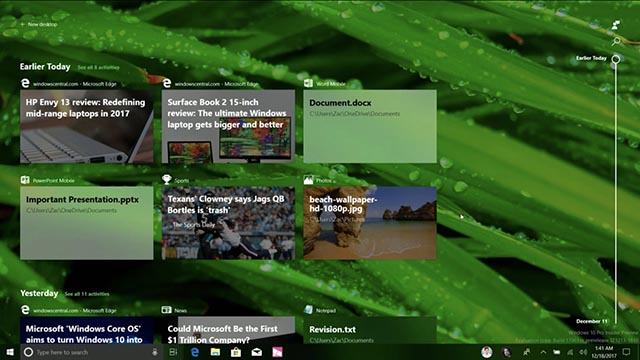640x360 pixels.
Task: Open the People icon in taskbar
Action: [x=527, y=352]
